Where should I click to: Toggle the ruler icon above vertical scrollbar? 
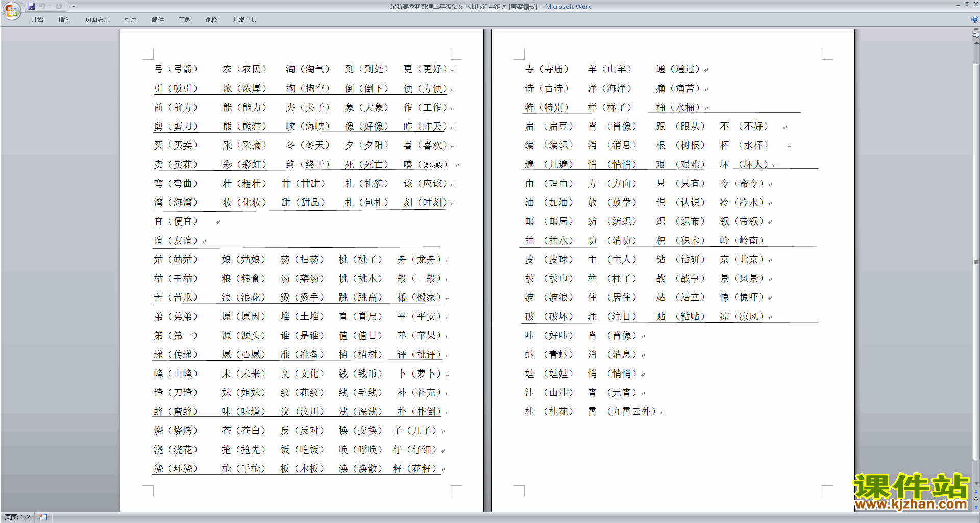click(x=976, y=35)
